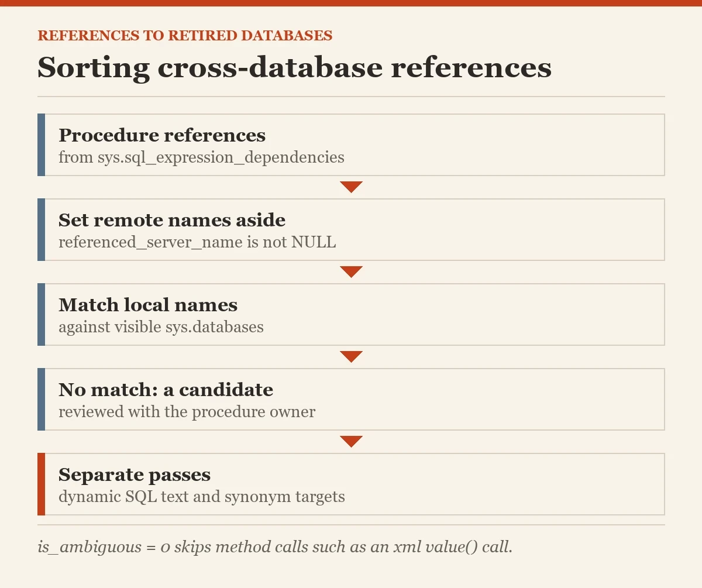
Task: Click the 'Set remote names aside' title
Action: click(172, 220)
